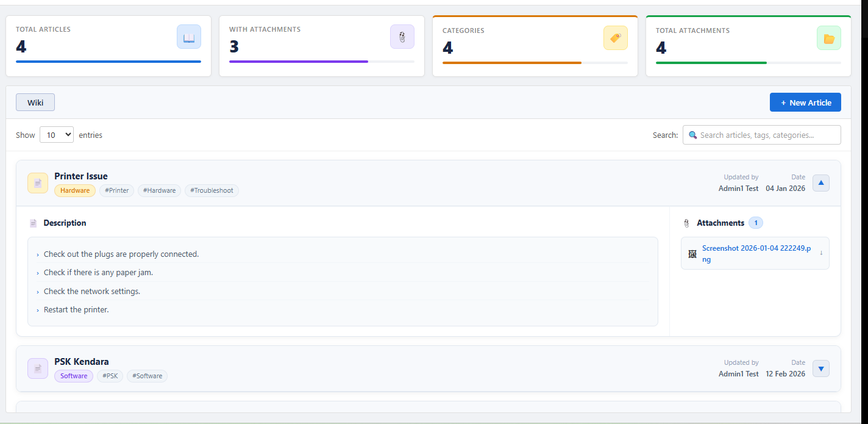This screenshot has height=424, width=868.
Task: Click the date 12 Feb 2026
Action: 785,374
